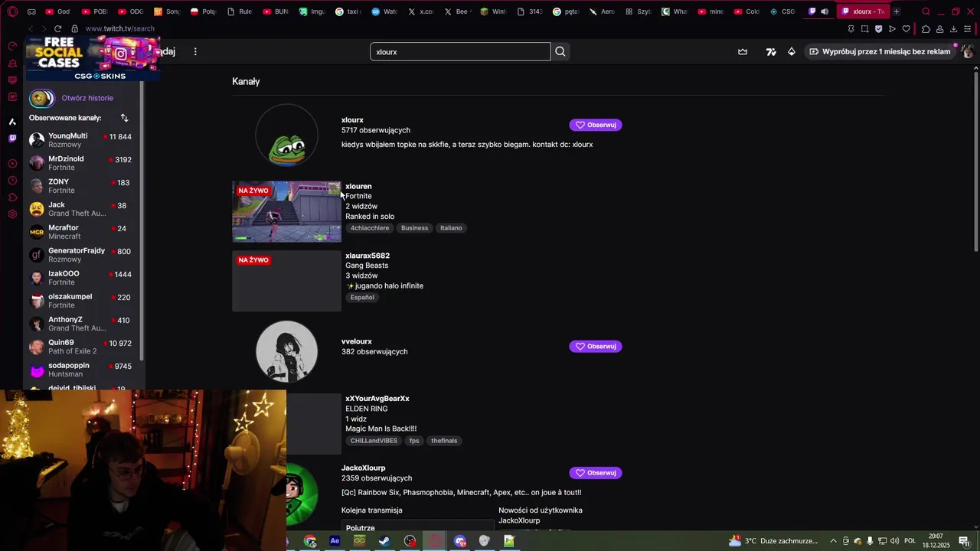980x551 pixels.
Task: Click heart bookmark icon in address bar
Action: (906, 29)
